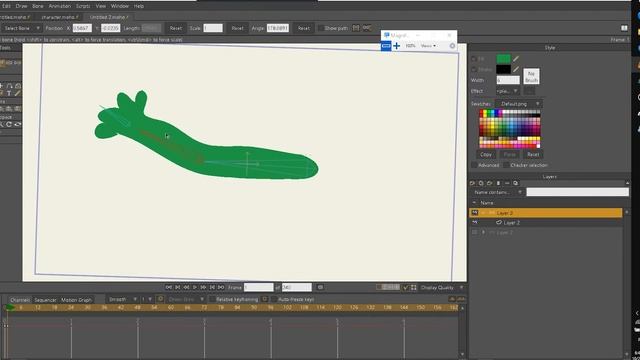Viewport: 640px width, 360px height.
Task: Step back one frame
Action: click(186, 287)
